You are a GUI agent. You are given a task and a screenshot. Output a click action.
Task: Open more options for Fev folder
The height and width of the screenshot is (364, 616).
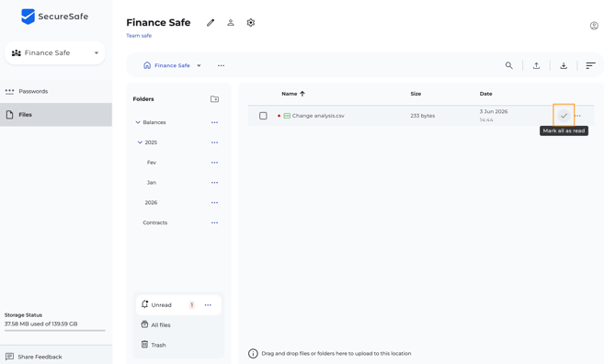click(214, 163)
